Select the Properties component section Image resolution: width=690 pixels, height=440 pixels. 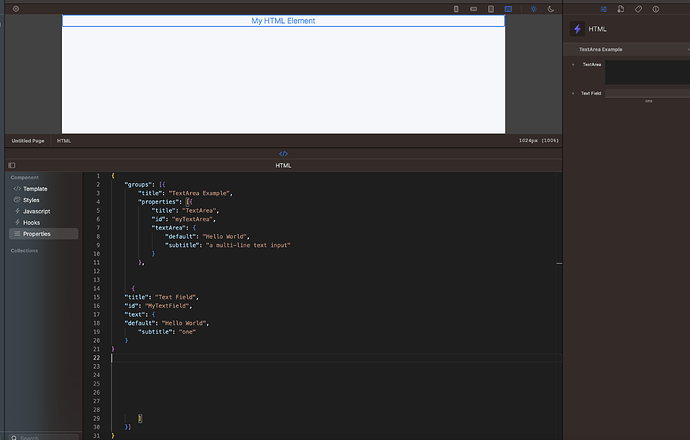tap(44, 234)
